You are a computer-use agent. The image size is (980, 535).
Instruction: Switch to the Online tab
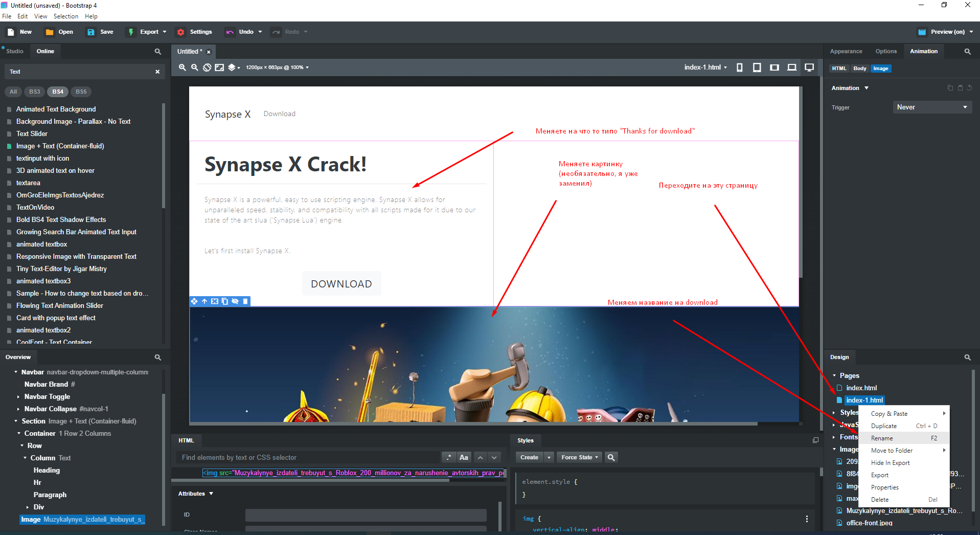click(x=45, y=51)
